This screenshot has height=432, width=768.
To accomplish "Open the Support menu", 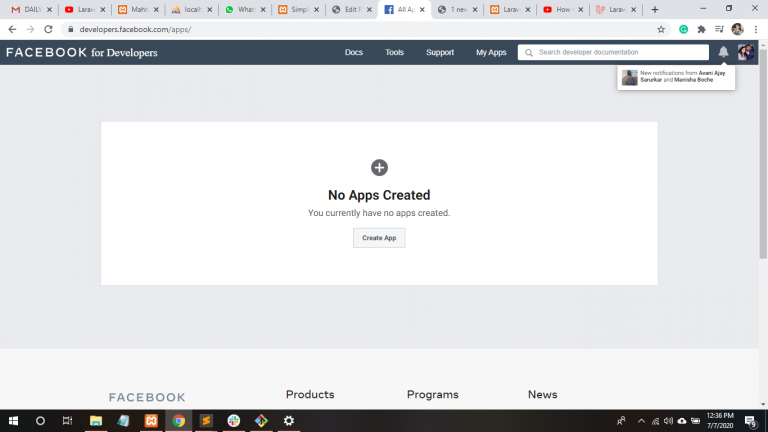I will [440, 52].
